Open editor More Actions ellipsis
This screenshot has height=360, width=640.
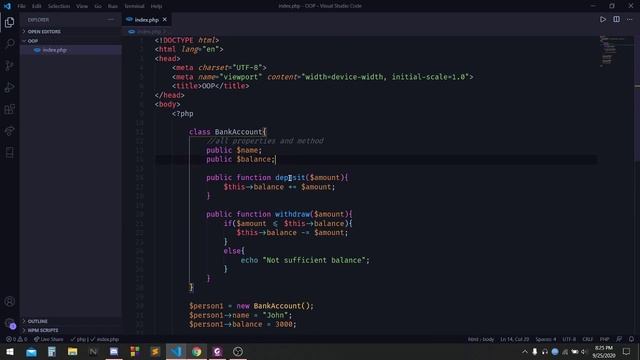coord(630,19)
